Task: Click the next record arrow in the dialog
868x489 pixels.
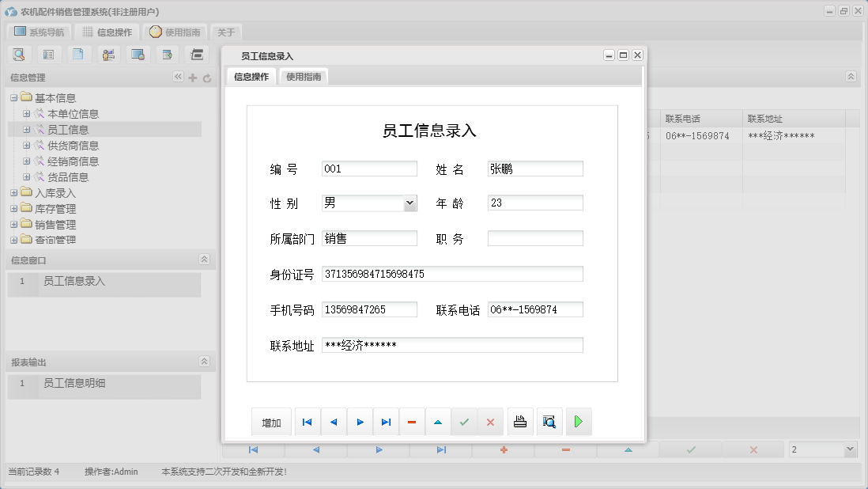Action: click(360, 422)
